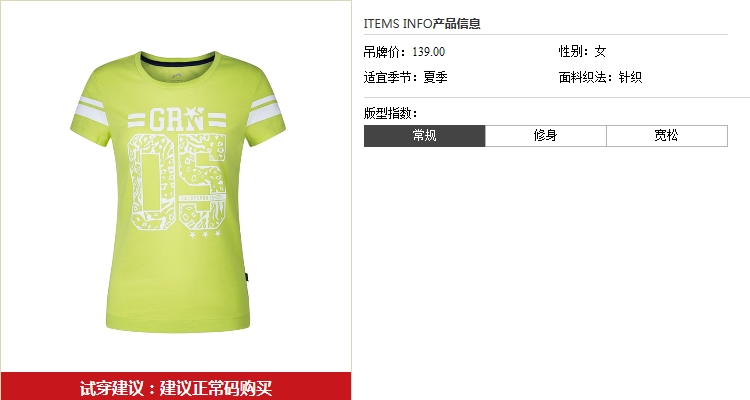Select the 修身 fit option

coord(545,136)
